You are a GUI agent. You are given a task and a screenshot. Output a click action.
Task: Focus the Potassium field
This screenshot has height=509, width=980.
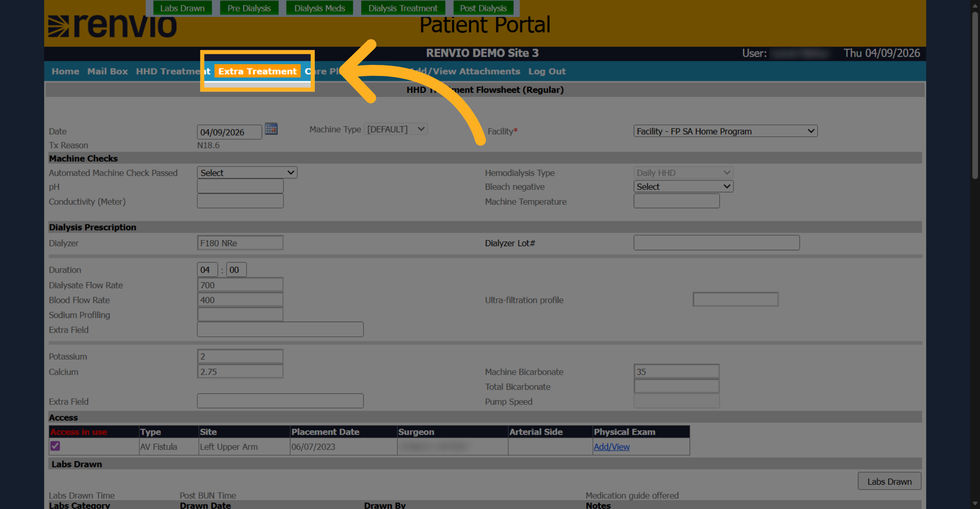point(240,356)
